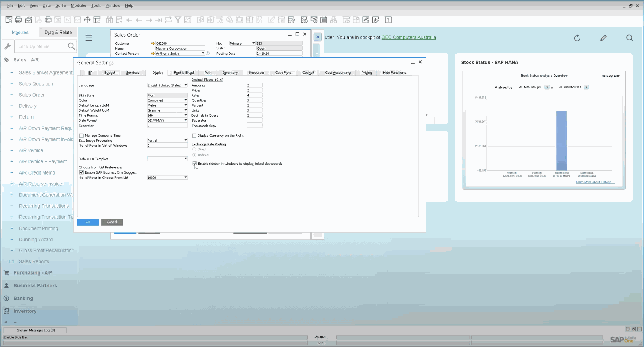Switch to the Cockpit tab
This screenshot has height=347, width=644.
point(308,73)
